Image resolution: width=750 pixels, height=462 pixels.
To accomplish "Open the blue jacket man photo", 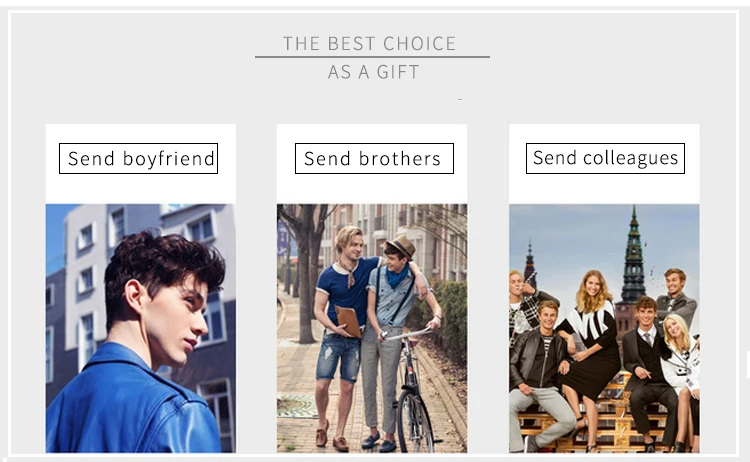I will point(141,328).
